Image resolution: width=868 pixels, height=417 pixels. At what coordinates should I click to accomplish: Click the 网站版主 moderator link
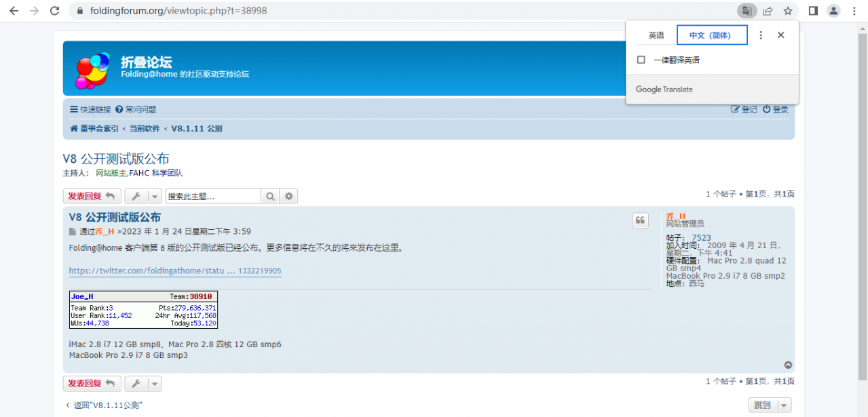(x=111, y=173)
